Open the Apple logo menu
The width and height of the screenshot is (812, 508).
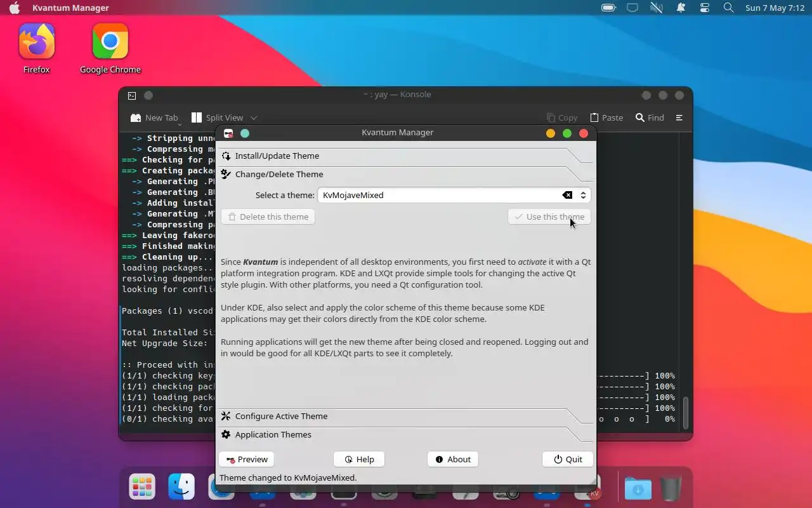[x=14, y=8]
